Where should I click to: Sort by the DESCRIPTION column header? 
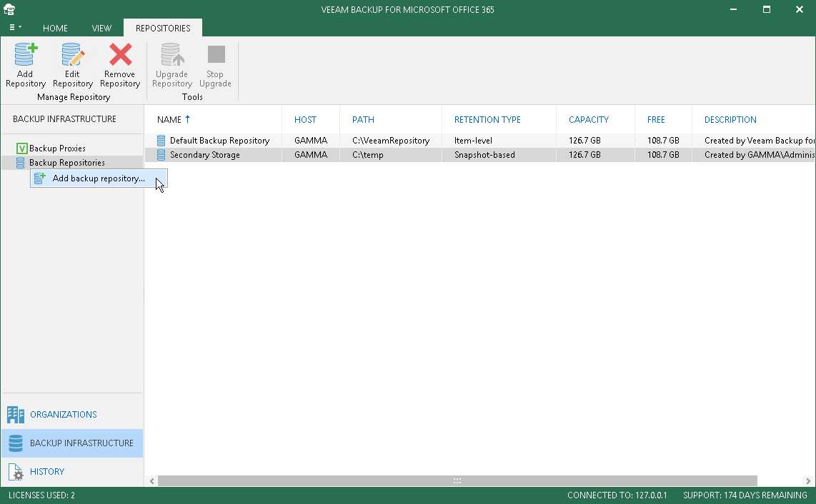click(x=731, y=120)
